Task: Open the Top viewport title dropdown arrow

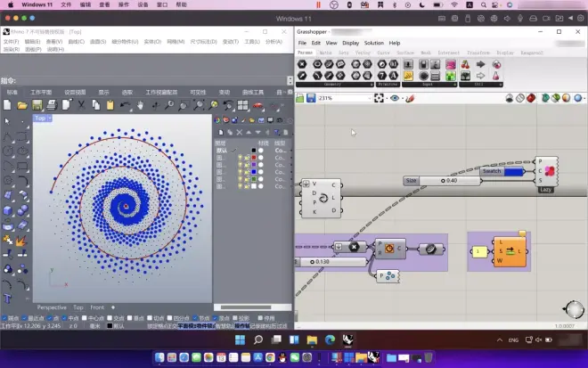Action: (50, 119)
